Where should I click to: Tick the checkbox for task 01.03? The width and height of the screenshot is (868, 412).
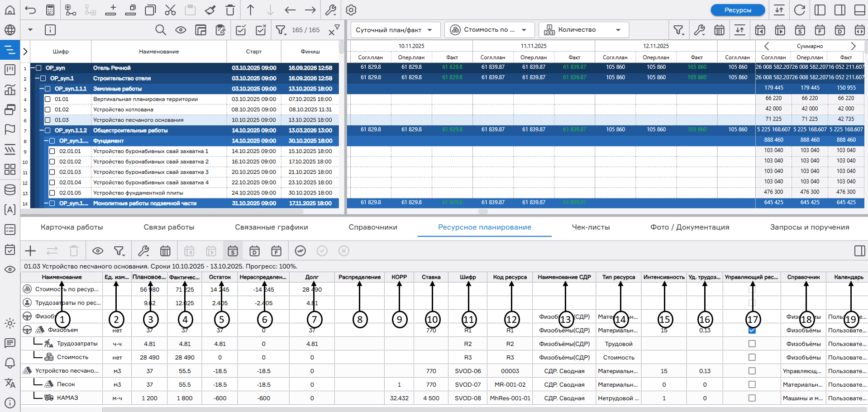[x=48, y=120]
